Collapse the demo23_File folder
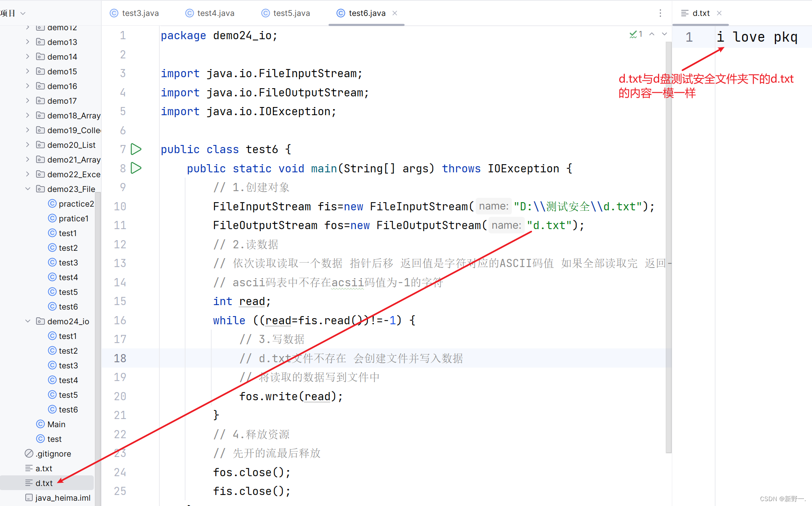 click(x=28, y=189)
